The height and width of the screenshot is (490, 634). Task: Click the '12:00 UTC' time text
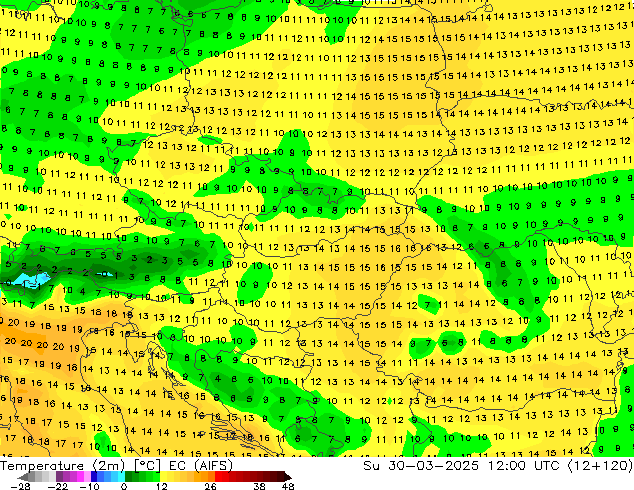(524, 466)
